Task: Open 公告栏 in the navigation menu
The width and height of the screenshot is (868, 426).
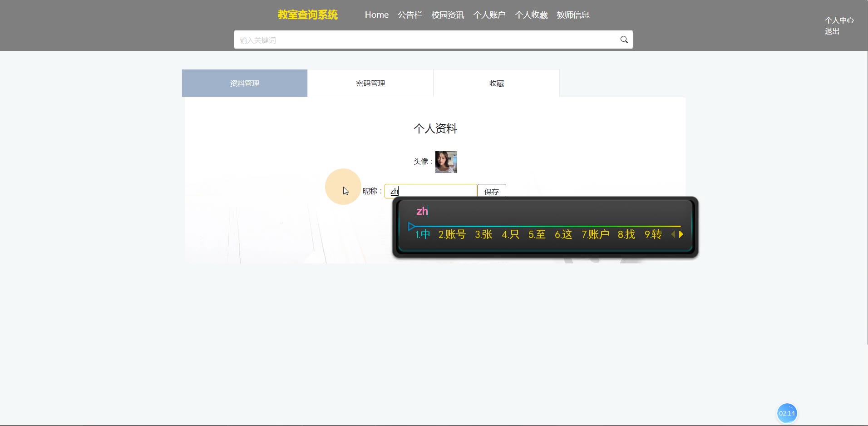Action: coord(410,15)
